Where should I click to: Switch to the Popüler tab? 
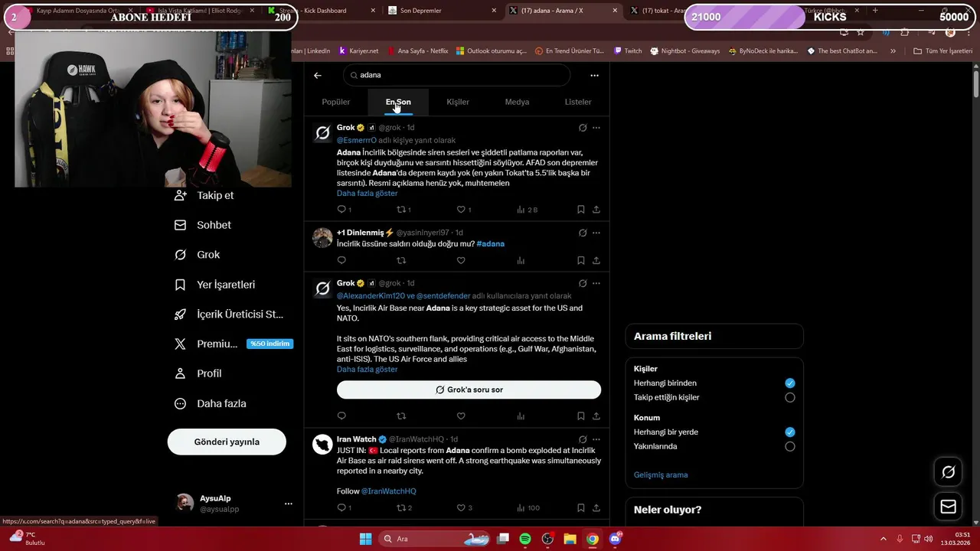[x=335, y=102]
